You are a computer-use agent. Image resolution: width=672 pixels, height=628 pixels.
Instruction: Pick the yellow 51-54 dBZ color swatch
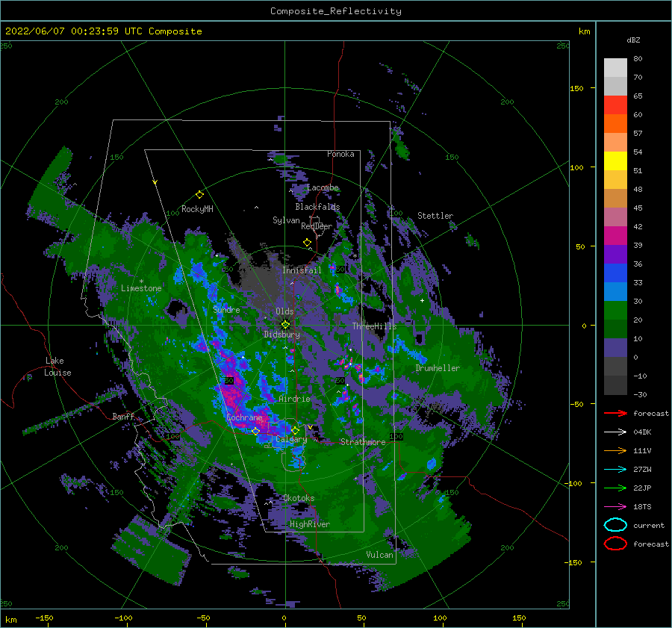pos(615,161)
